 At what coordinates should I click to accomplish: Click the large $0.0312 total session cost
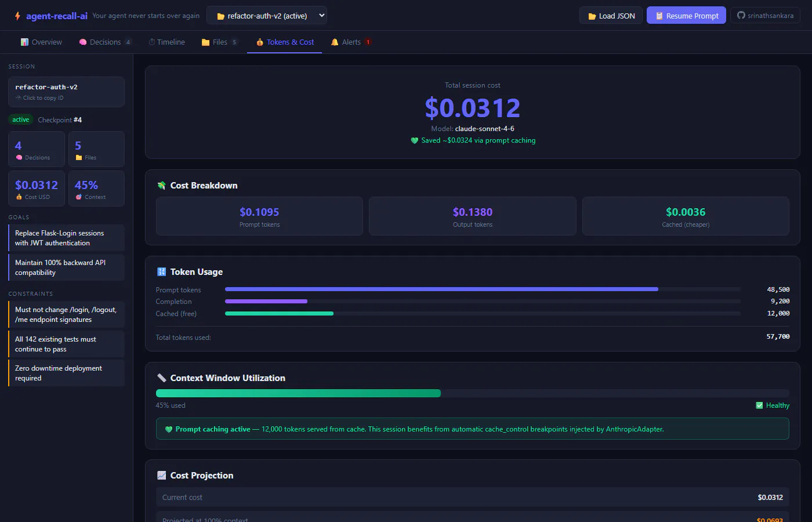[x=473, y=108]
